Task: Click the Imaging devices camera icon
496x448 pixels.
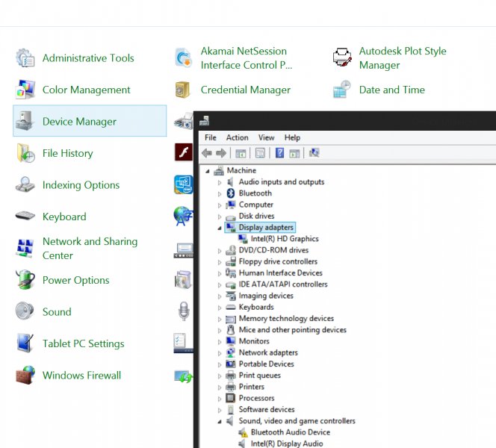Action: 231,296
